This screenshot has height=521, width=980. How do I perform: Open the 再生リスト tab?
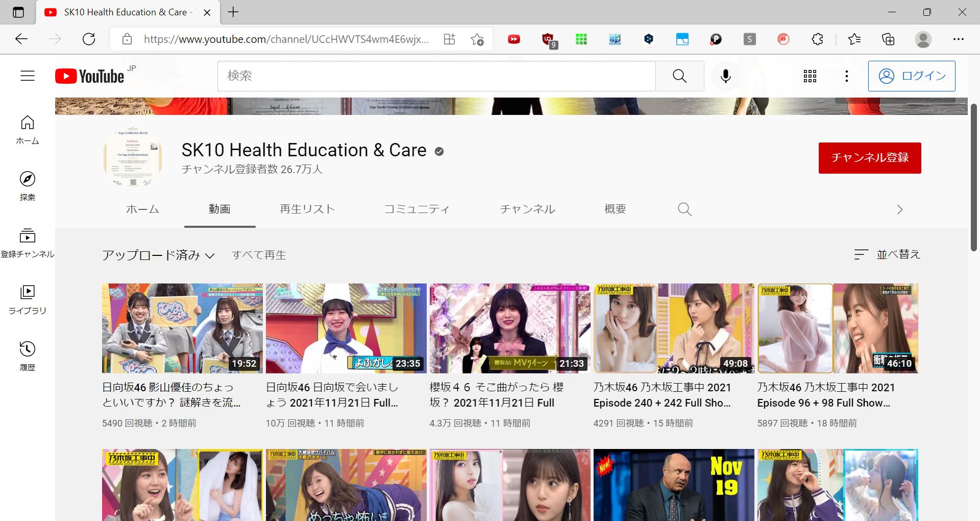click(x=307, y=209)
